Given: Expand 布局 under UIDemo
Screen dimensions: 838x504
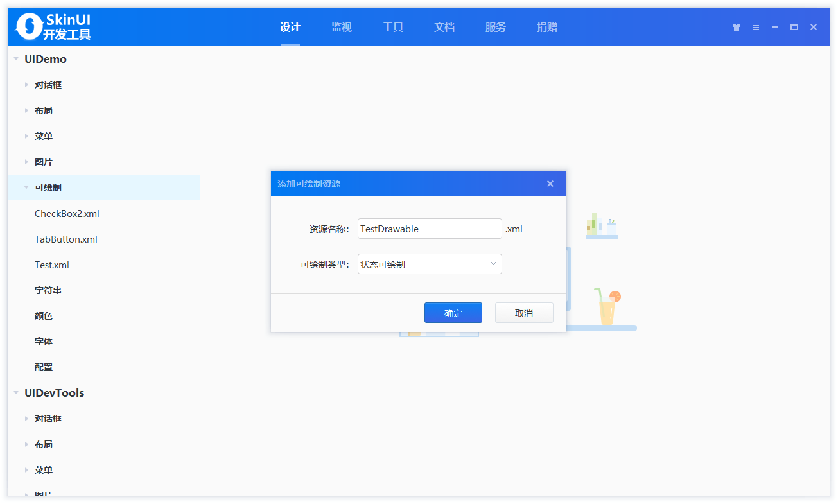Looking at the screenshot, I should pyautogui.click(x=26, y=110).
